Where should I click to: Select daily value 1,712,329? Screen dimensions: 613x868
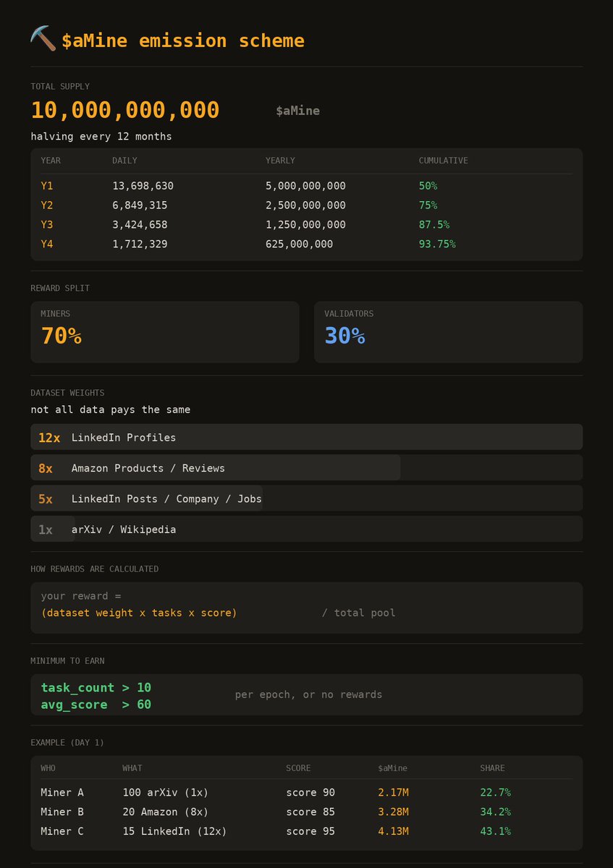pyautogui.click(x=140, y=244)
